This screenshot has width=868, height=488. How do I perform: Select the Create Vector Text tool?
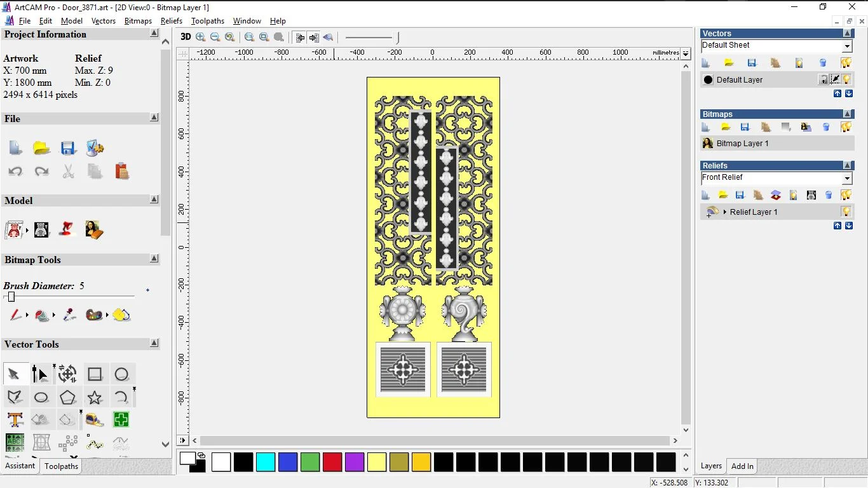click(15, 419)
